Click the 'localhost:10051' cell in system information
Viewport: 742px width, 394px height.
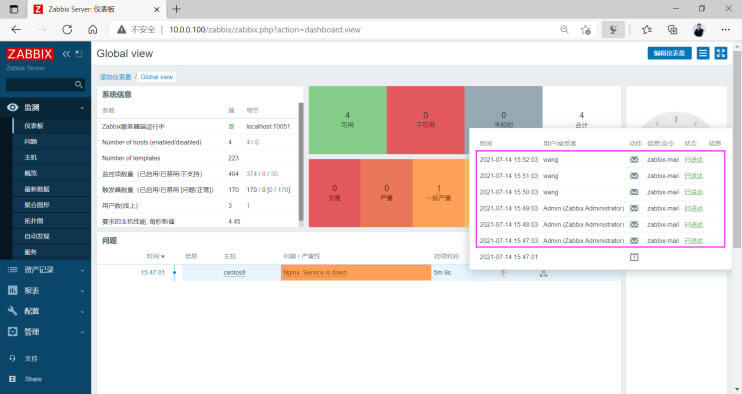pyautogui.click(x=268, y=127)
